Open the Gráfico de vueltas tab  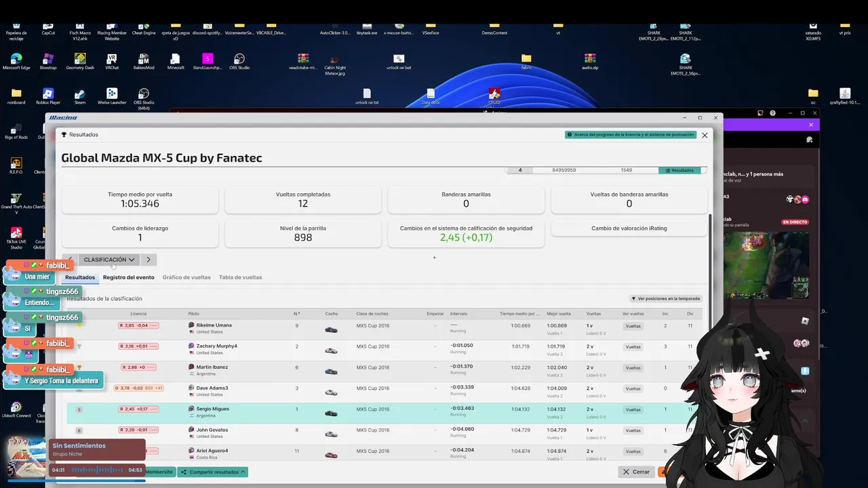click(186, 277)
